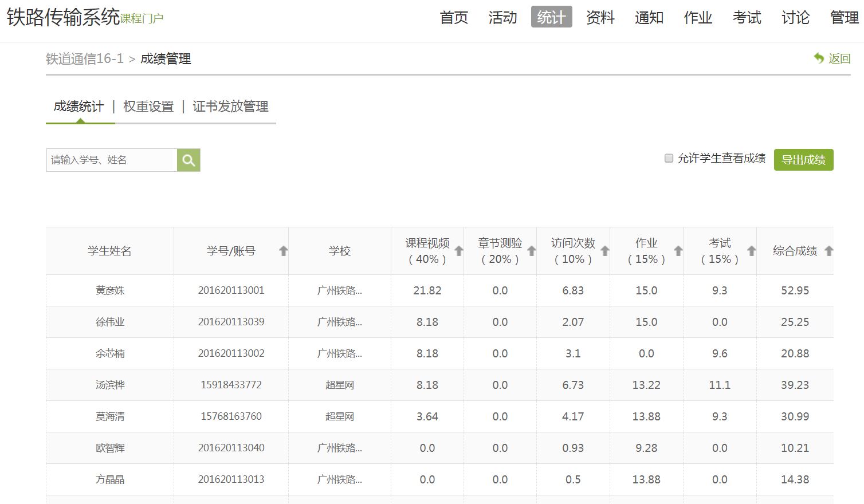This screenshot has width=864, height=504.
Task: Click student name 汤滨桦
Action: coord(110,385)
